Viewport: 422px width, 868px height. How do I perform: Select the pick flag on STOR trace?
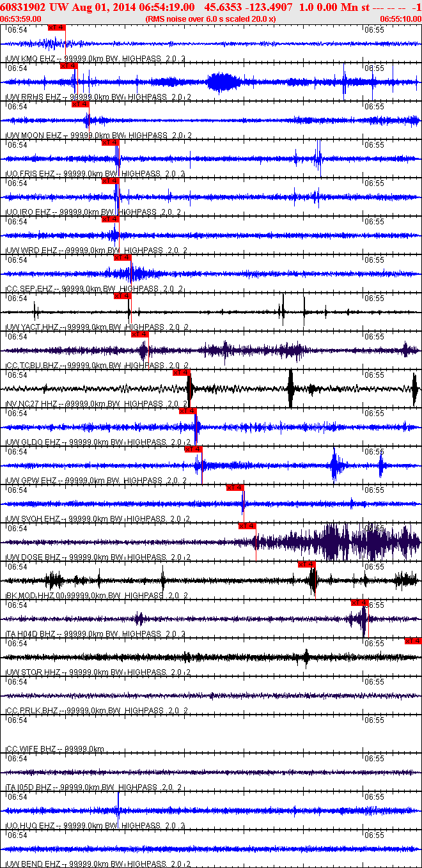[x=413, y=641]
